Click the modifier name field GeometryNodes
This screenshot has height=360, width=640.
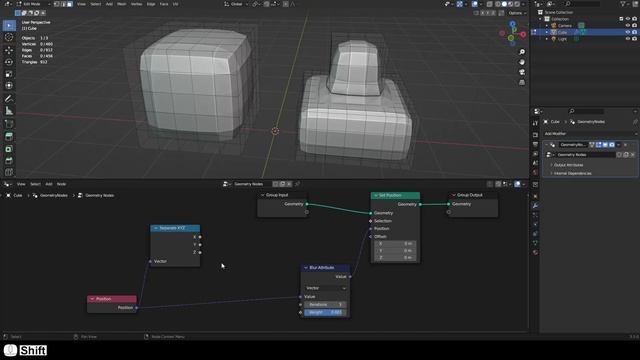click(573, 145)
